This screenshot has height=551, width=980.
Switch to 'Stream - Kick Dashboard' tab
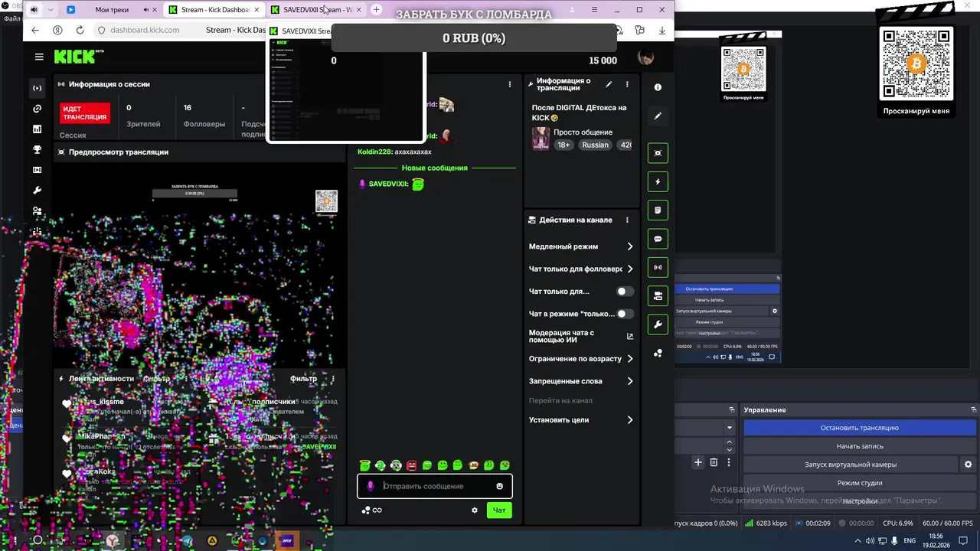(x=214, y=10)
